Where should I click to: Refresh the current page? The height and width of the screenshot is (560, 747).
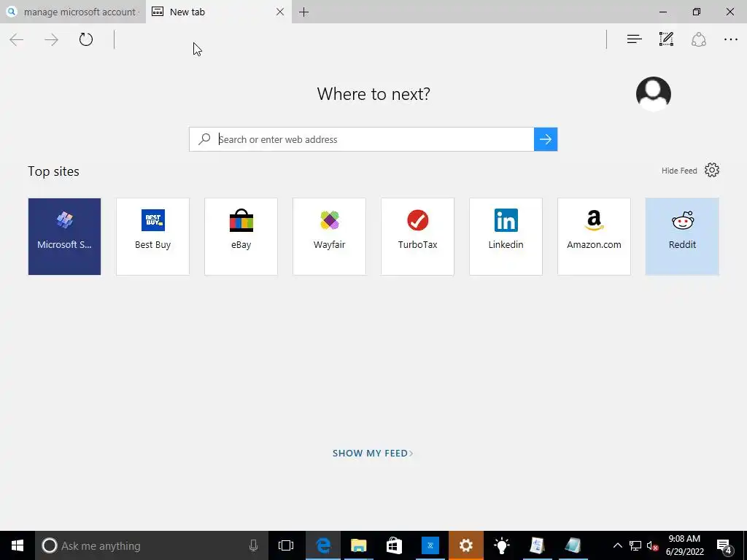pyautogui.click(x=86, y=39)
